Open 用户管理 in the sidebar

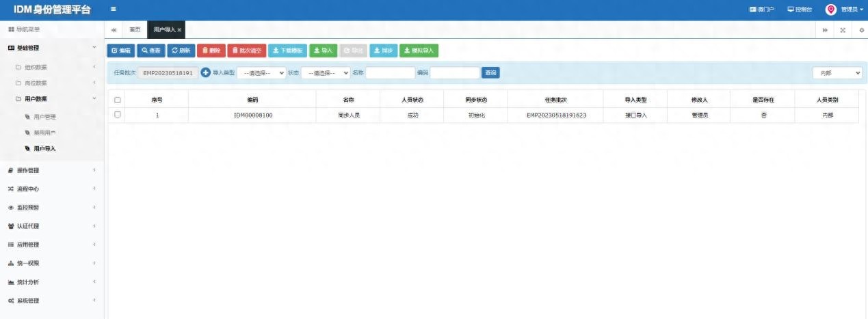pos(44,117)
